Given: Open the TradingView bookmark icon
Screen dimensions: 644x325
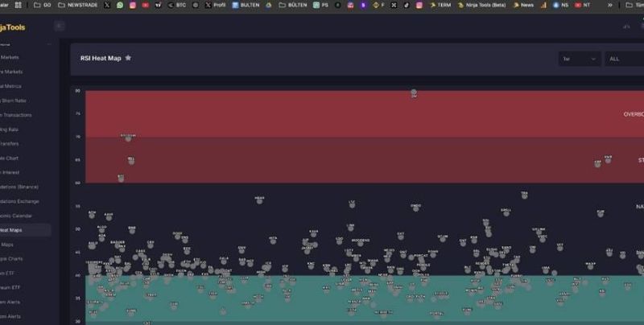Looking at the screenshot, I should click(158, 5).
